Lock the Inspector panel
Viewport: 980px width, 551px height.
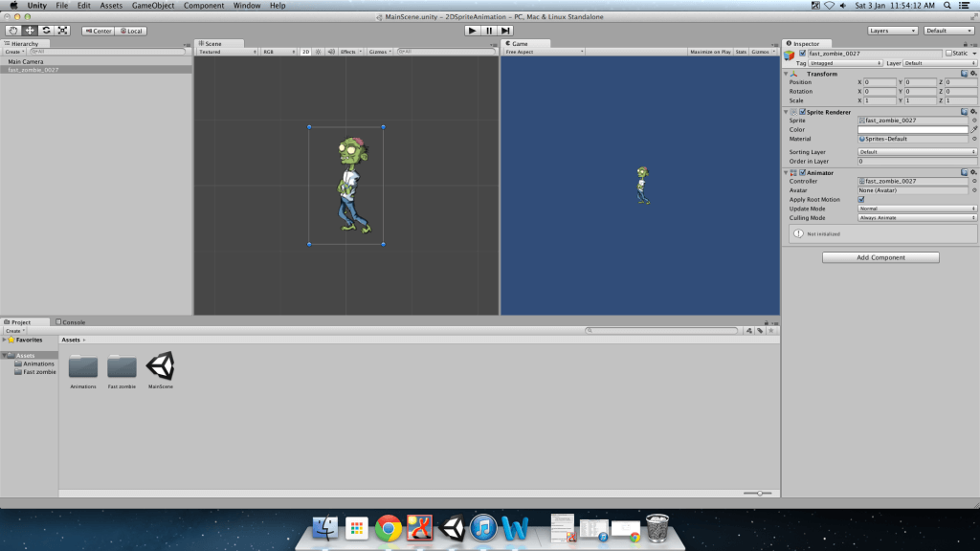coord(965,44)
